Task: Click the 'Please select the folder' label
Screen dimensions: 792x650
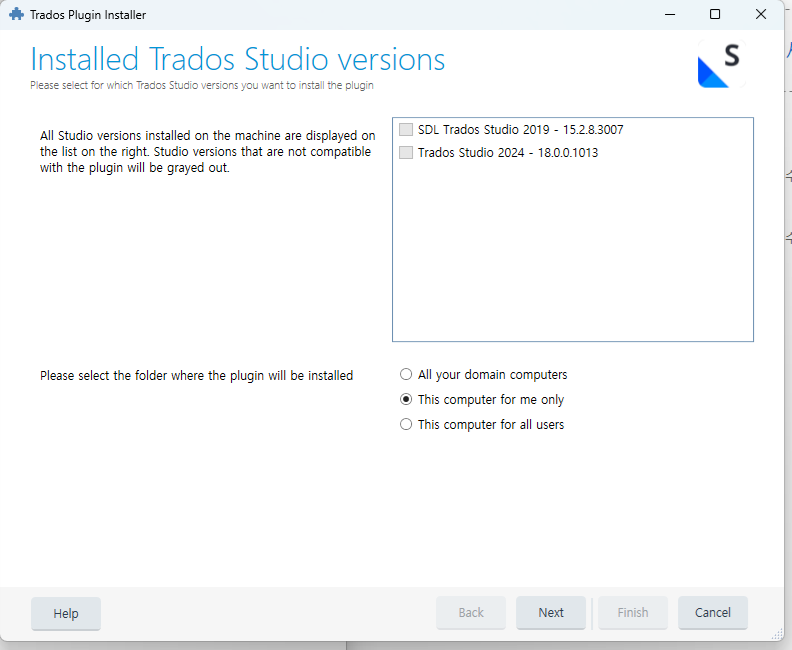Action: [x=196, y=376]
